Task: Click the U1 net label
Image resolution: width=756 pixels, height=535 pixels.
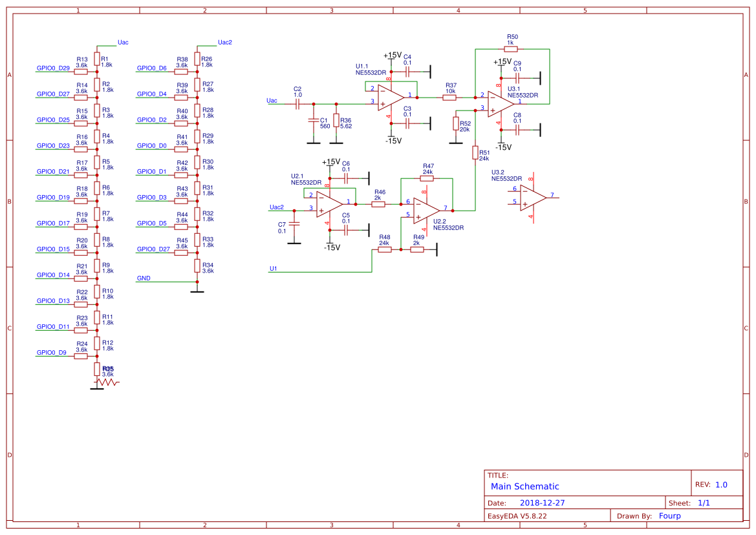Action: click(273, 268)
